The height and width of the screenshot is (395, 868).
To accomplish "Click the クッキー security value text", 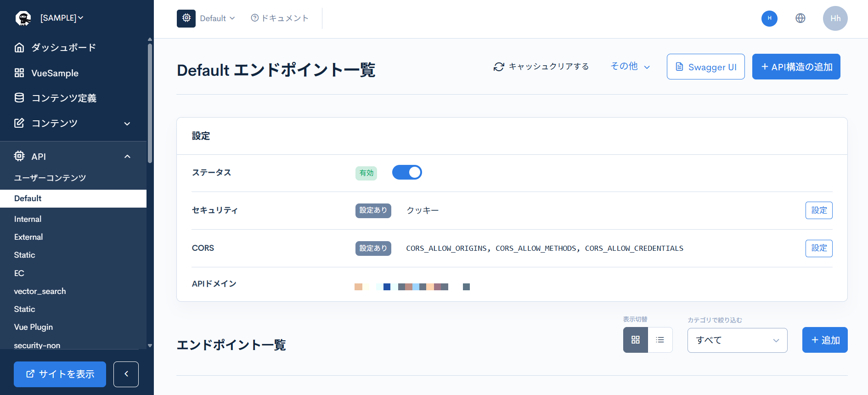I will click(423, 210).
